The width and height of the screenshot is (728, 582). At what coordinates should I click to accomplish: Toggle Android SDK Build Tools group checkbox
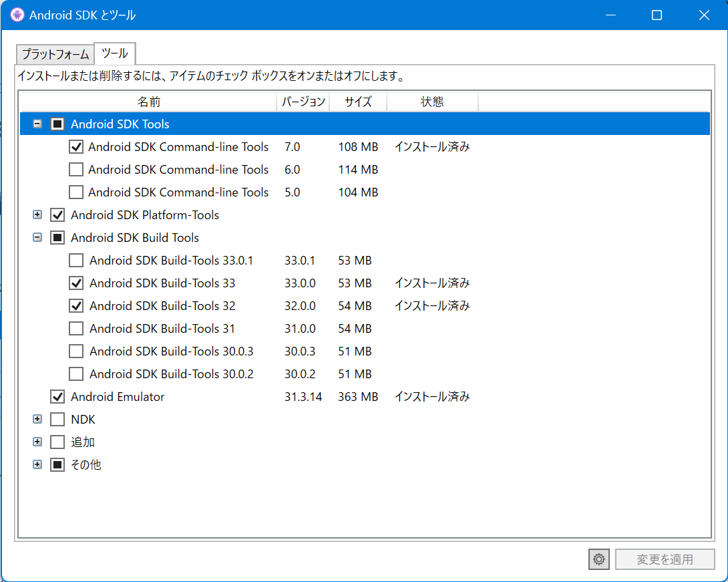click(x=57, y=238)
